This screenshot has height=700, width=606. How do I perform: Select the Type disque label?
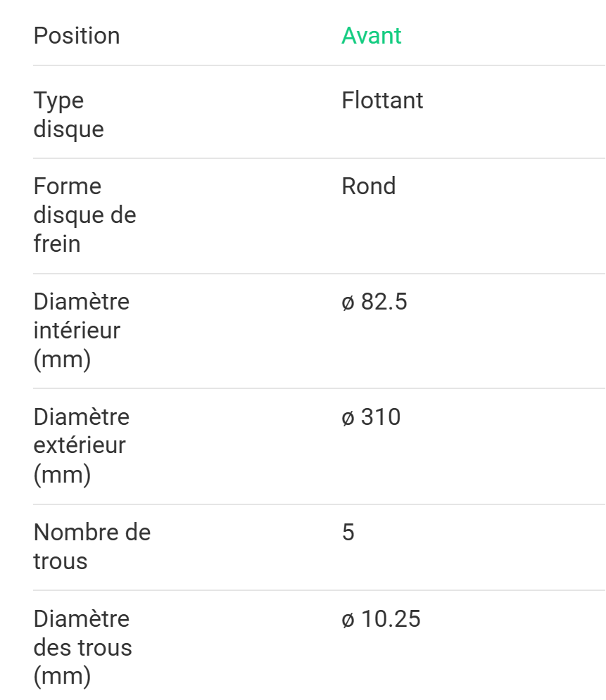click(68, 115)
